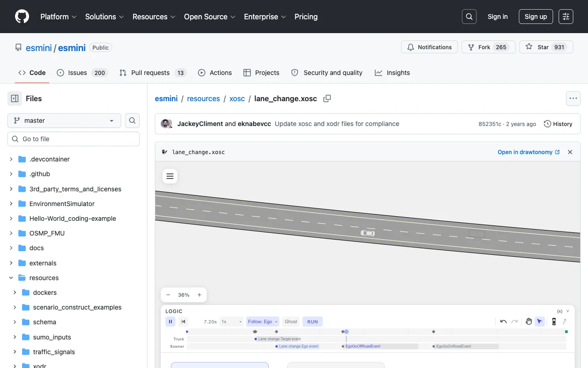Screen dimensions: 588x368
Task: Fork the esmini repository
Action: (x=487, y=47)
